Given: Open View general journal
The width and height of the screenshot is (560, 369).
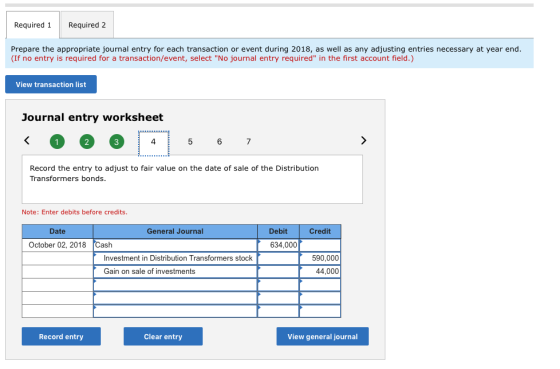Looking at the screenshot, I should pyautogui.click(x=322, y=336).
